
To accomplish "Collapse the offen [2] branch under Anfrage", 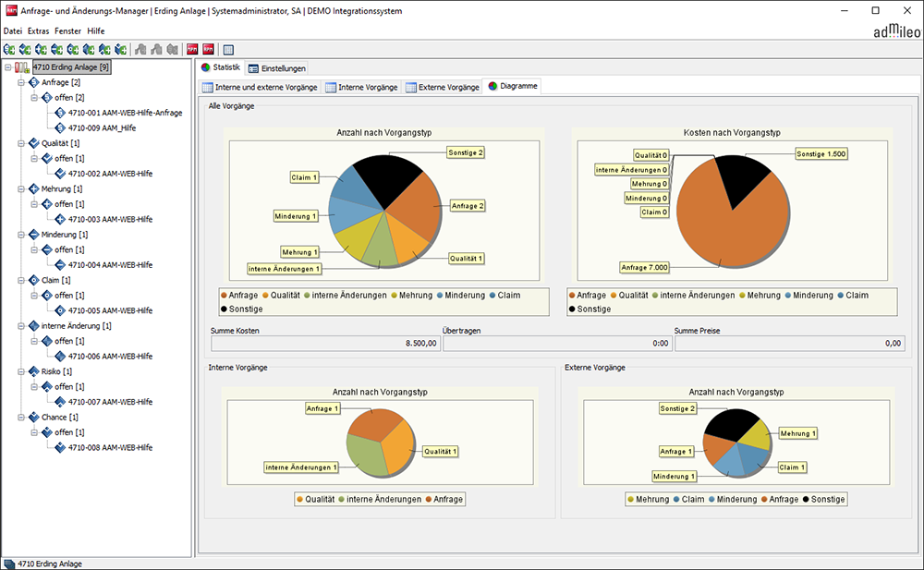I will click(x=34, y=97).
